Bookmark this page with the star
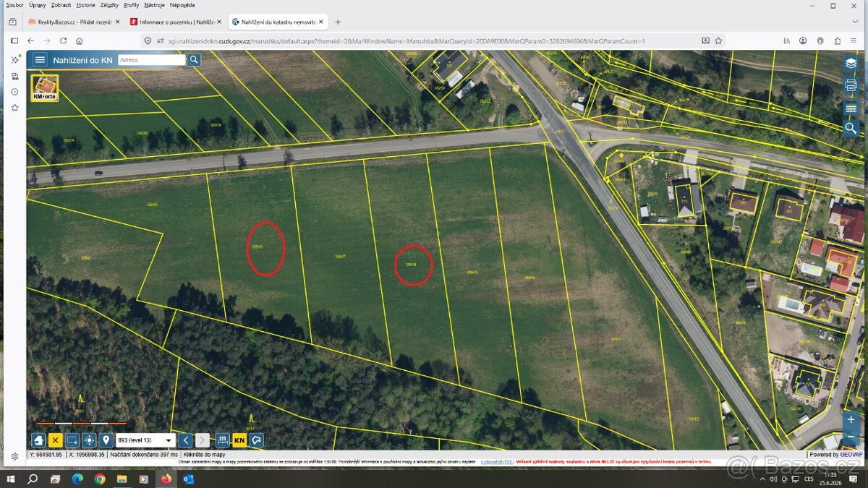Screen dimensions: 868x488 tap(718, 41)
